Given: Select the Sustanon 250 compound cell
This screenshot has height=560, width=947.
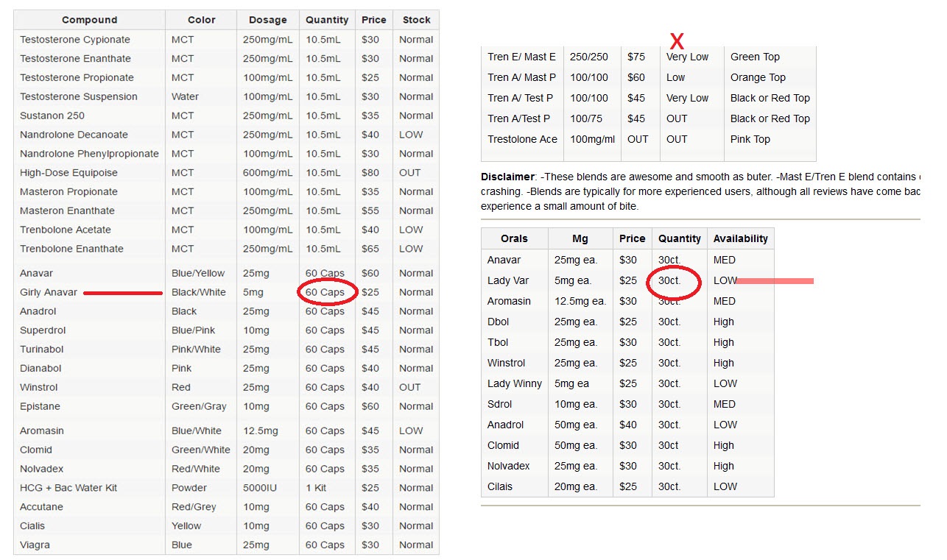Looking at the screenshot, I should click(x=52, y=116).
